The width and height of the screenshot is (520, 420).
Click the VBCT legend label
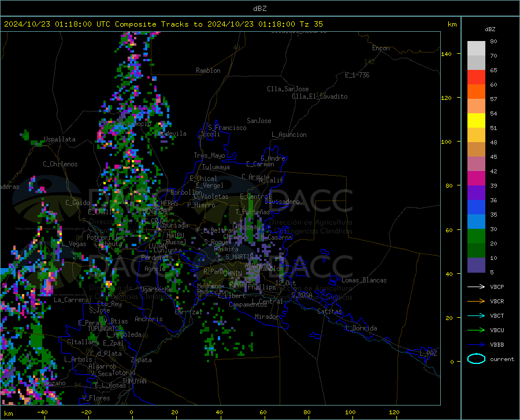point(497,315)
